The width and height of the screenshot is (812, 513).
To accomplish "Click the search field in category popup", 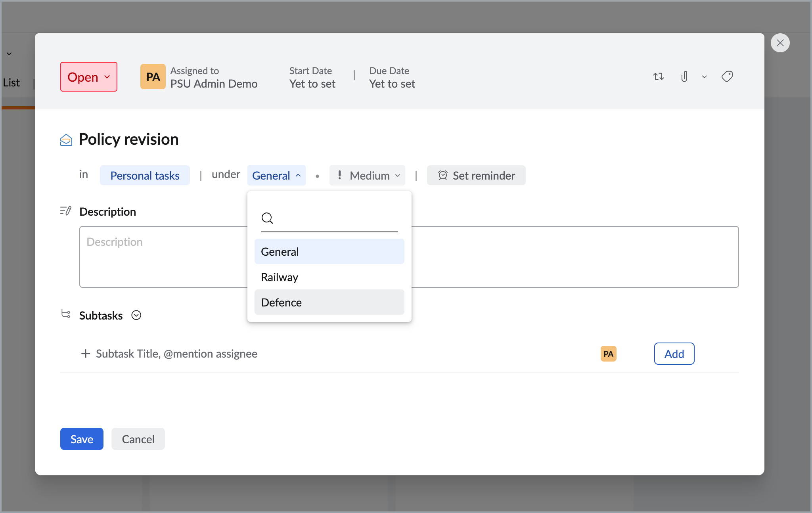I will click(329, 219).
